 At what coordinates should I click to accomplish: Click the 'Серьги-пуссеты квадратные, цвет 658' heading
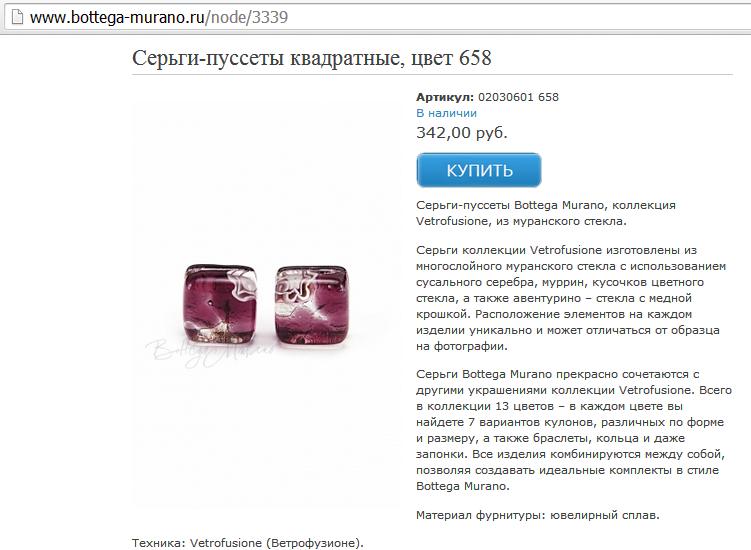[312, 58]
